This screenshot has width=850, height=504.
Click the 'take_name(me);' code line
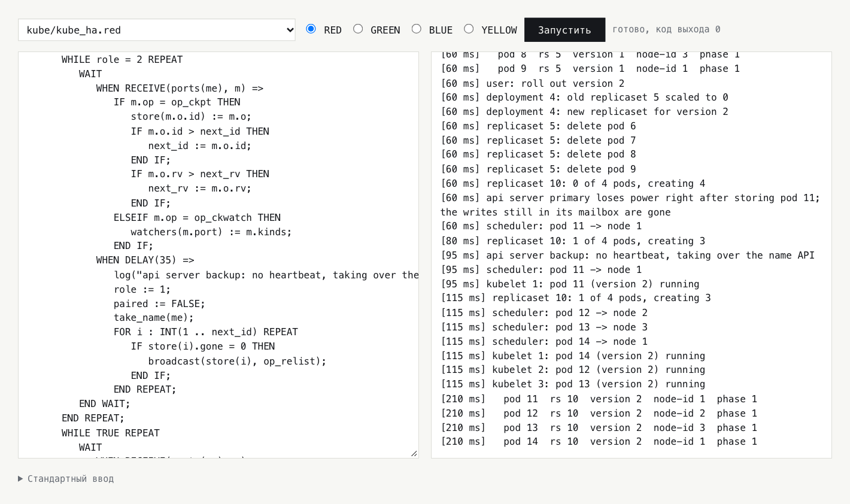pos(154,318)
